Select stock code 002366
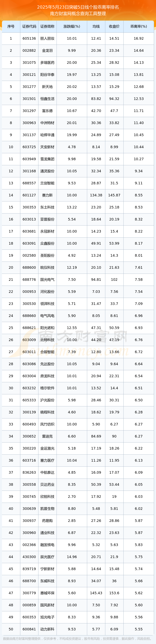The width and height of the screenshot is (156, 644). click(29, 545)
